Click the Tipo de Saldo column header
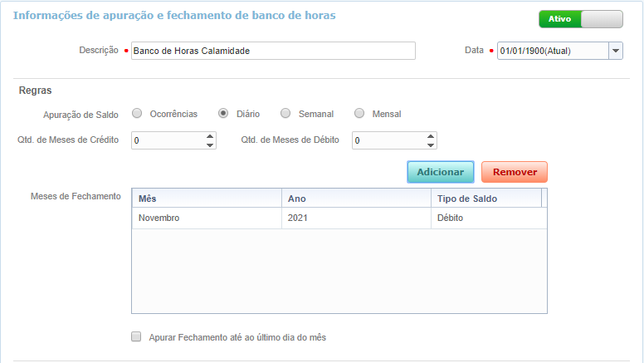The image size is (644, 363). point(485,198)
